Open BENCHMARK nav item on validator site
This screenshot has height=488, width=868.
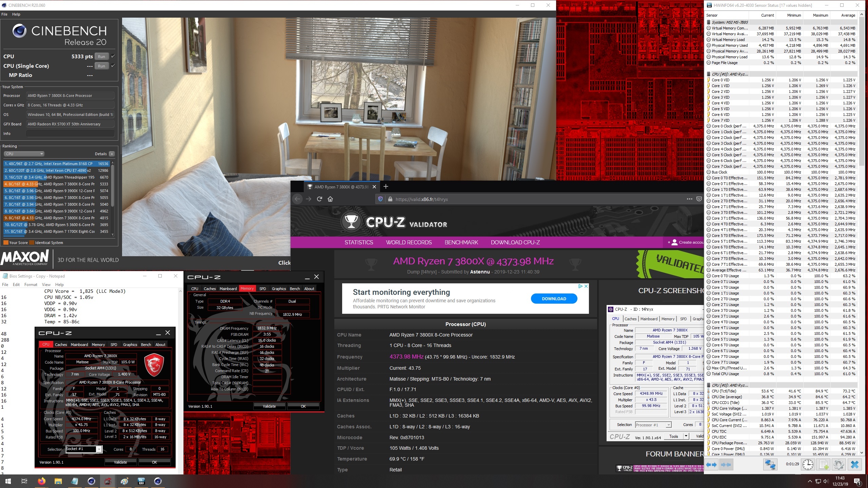coord(461,242)
